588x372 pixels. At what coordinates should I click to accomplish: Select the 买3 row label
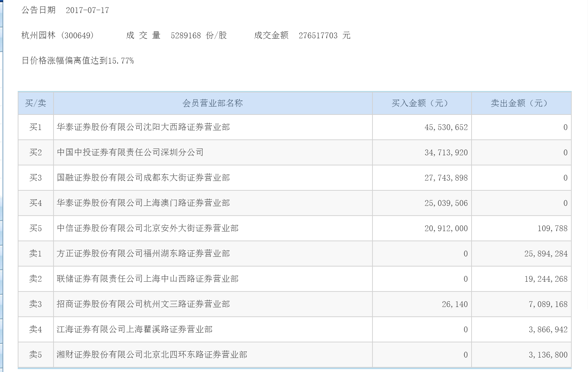coord(36,178)
